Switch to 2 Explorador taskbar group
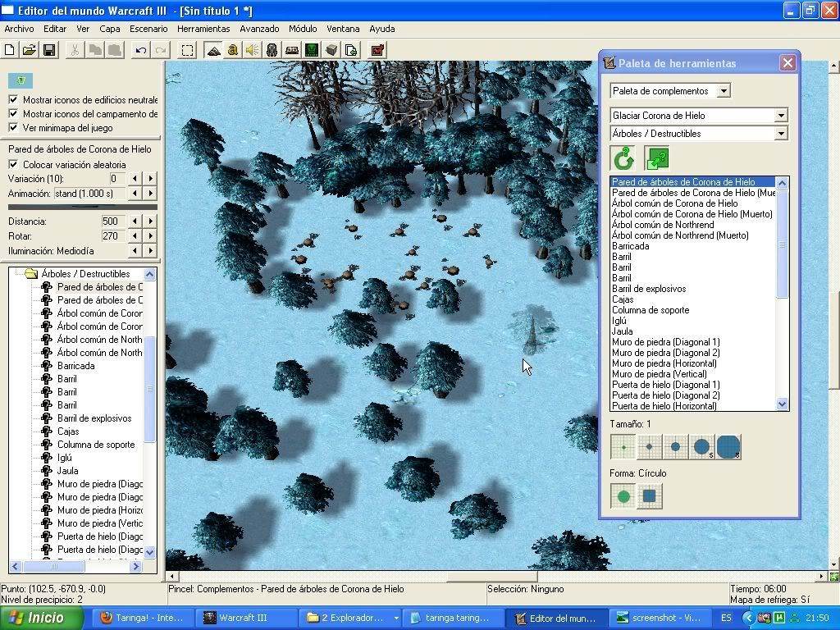840x630 pixels. pos(348,619)
